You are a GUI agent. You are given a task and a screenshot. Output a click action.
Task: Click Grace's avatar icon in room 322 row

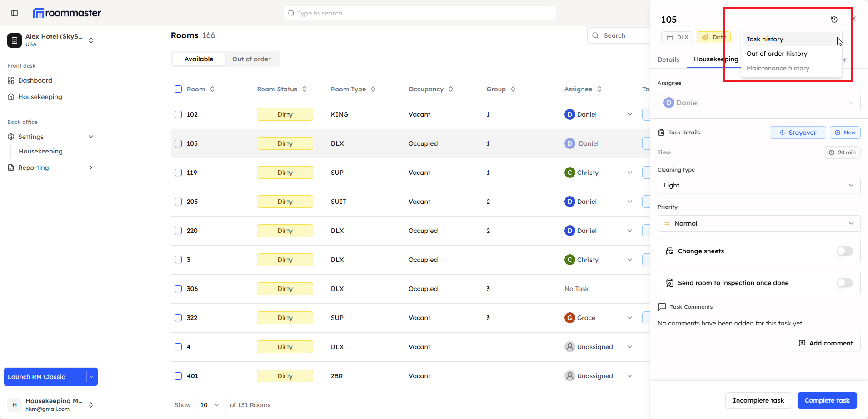pyautogui.click(x=569, y=318)
